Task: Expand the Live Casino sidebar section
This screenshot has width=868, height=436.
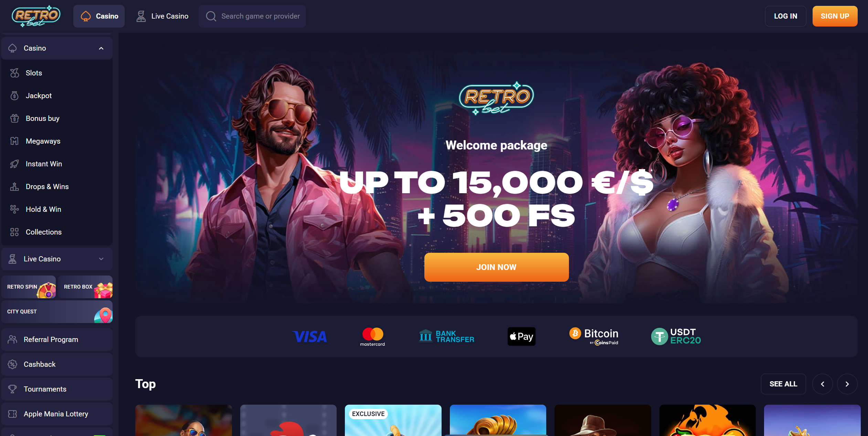Action: click(x=101, y=259)
